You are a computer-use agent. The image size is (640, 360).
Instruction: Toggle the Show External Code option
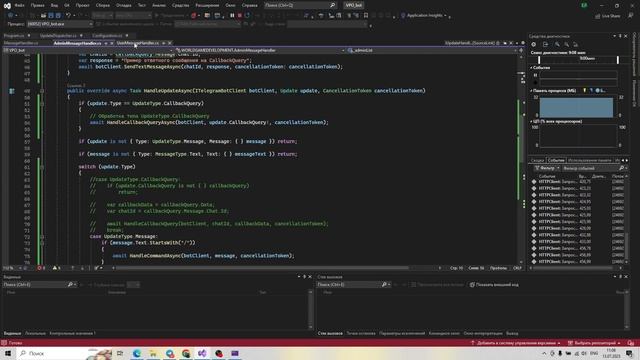(x=494, y=284)
